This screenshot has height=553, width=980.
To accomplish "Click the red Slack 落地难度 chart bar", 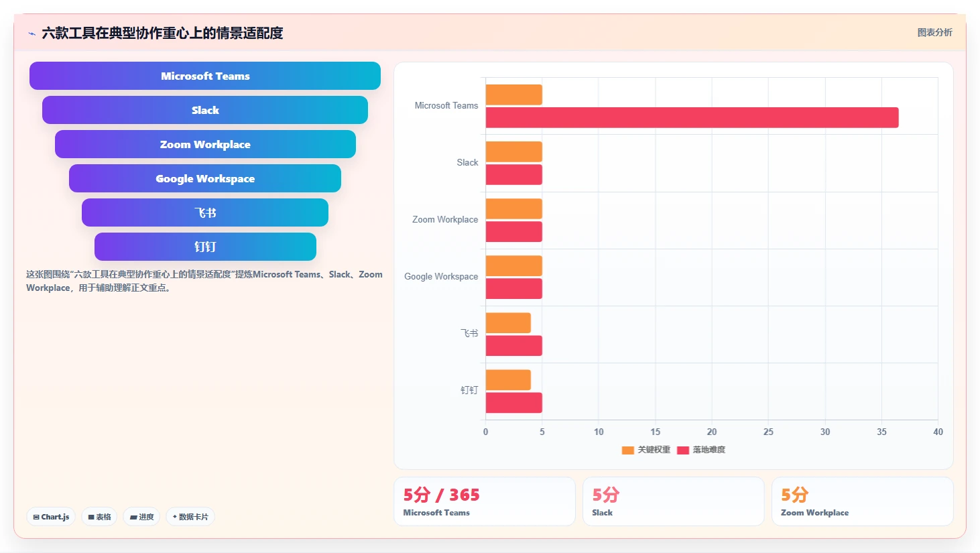I will click(x=514, y=174).
